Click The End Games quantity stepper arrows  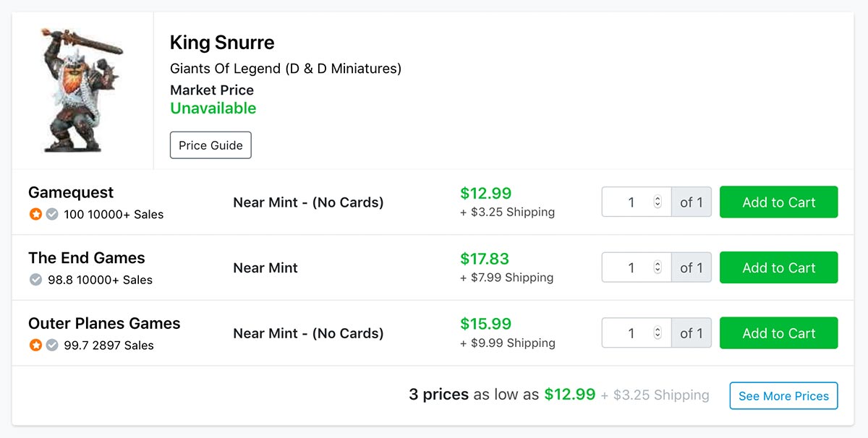(658, 267)
